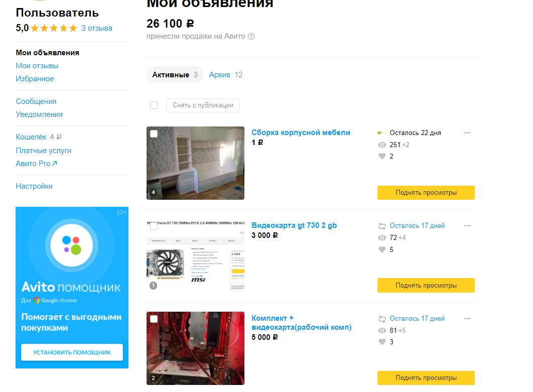Open the three-dot menu for Комплект + видеокарта listing
The width and height of the screenshot is (533, 392).
(467, 319)
